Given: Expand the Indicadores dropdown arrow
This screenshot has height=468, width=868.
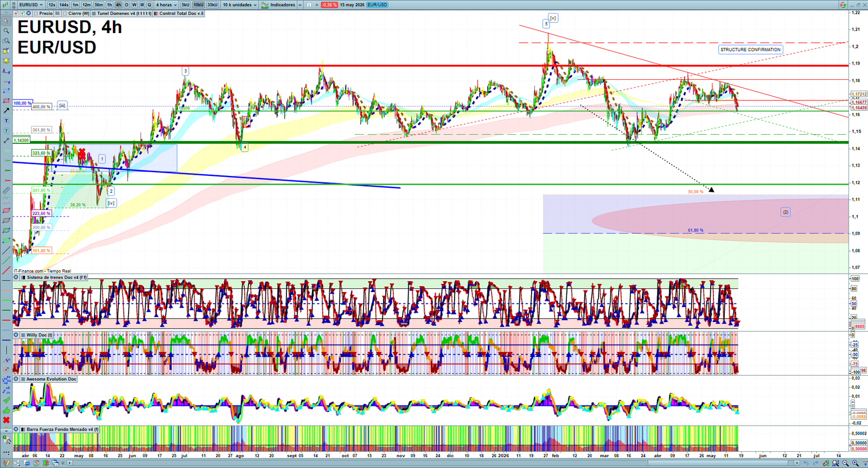Looking at the screenshot, I should [299, 5].
